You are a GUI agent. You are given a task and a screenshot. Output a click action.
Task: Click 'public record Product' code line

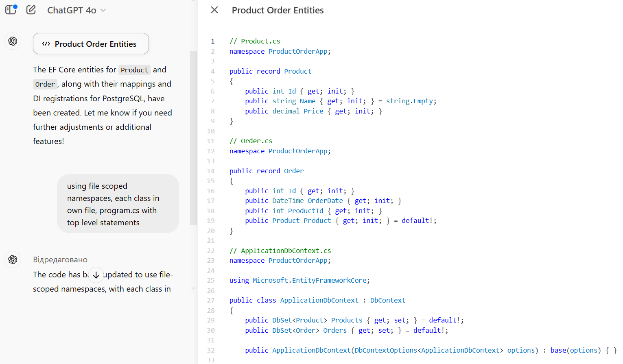270,71
